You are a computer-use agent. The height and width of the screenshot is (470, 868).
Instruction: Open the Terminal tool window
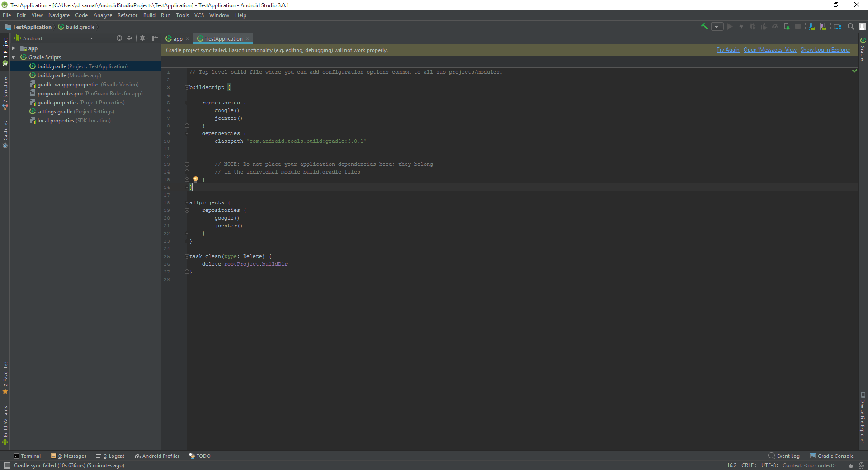click(27, 456)
